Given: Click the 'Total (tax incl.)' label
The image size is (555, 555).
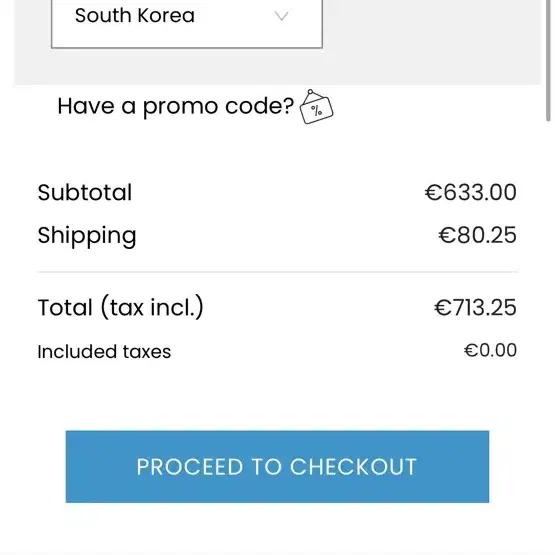Looking at the screenshot, I should 121,307.
